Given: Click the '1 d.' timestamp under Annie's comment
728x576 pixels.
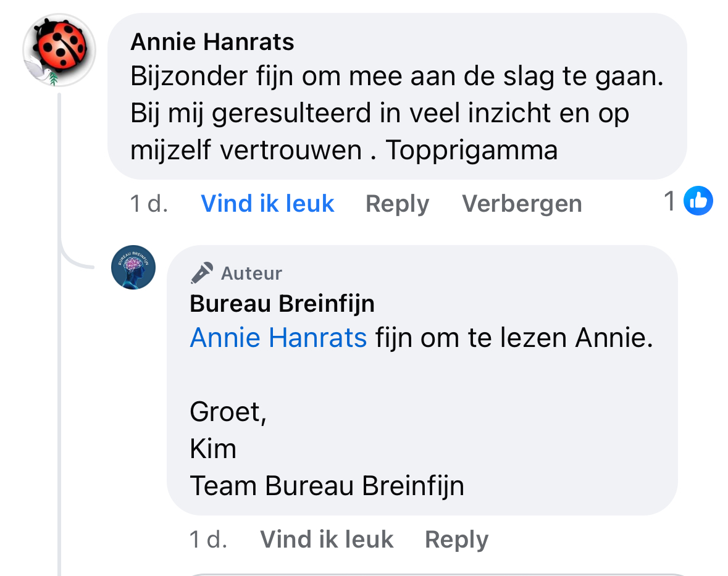Looking at the screenshot, I should 149,204.
